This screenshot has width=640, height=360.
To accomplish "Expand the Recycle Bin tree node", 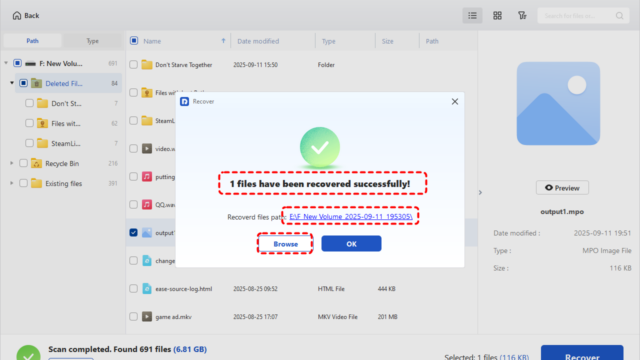I will [x=12, y=163].
